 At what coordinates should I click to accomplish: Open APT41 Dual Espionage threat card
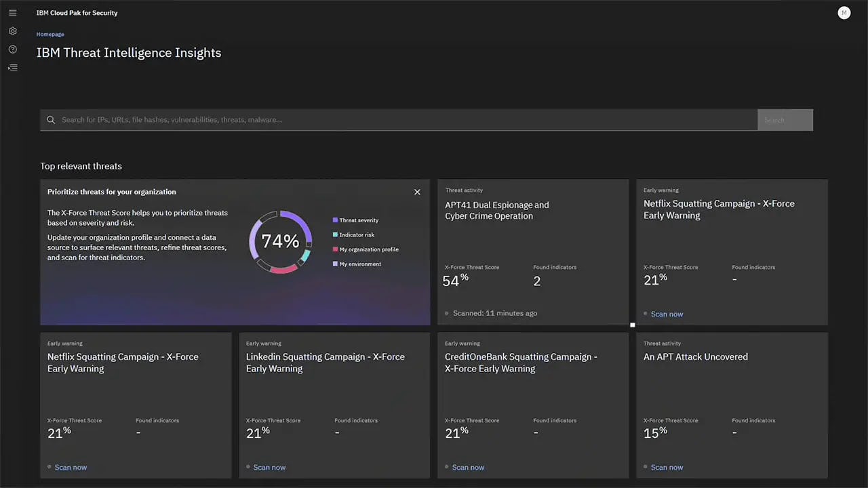tap(497, 210)
